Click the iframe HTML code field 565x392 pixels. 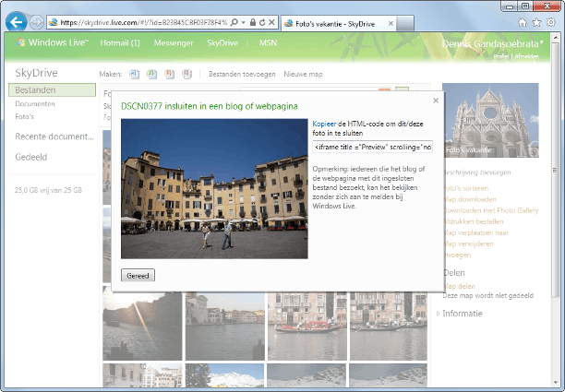click(373, 147)
